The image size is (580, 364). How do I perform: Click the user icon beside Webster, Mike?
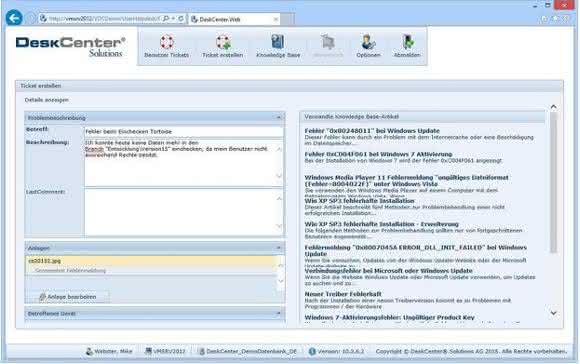[x=89, y=351]
